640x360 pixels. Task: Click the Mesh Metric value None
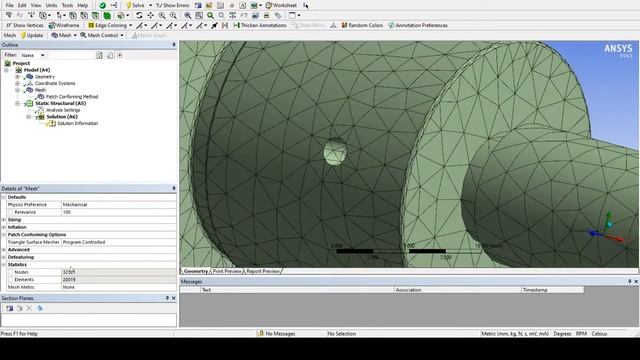pos(119,287)
